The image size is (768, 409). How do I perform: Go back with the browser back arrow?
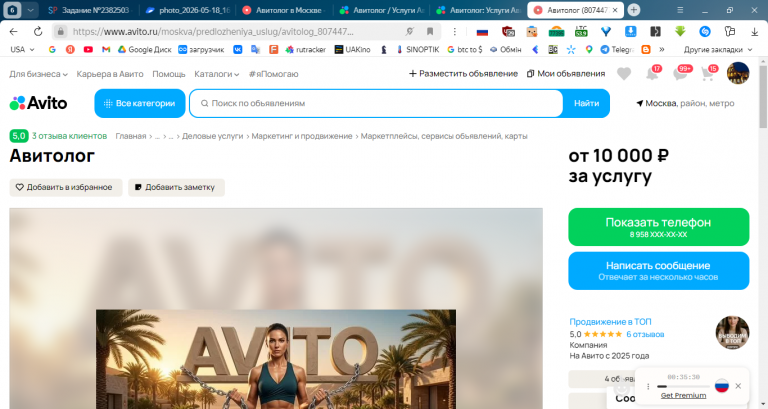click(13, 32)
